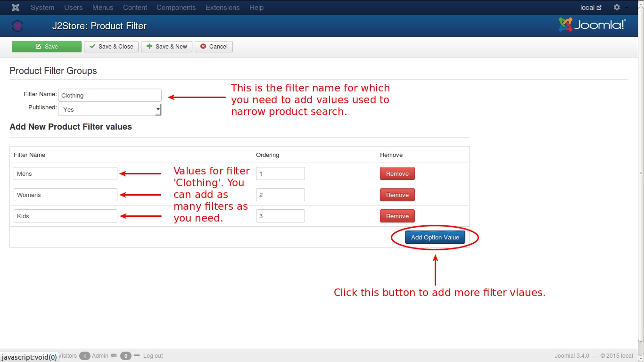
Task: Click the Log out link in footer
Action: tap(153, 356)
